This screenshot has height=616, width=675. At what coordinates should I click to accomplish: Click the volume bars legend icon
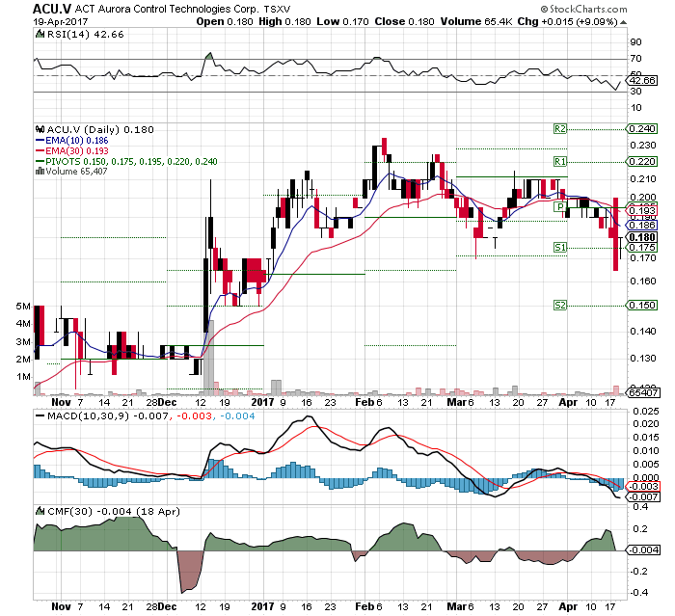point(40,171)
